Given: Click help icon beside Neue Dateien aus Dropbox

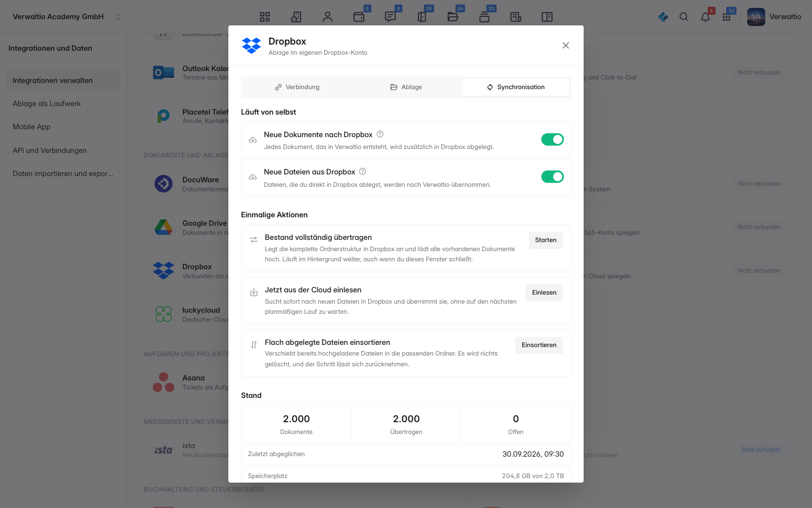Looking at the screenshot, I should click(x=363, y=172).
